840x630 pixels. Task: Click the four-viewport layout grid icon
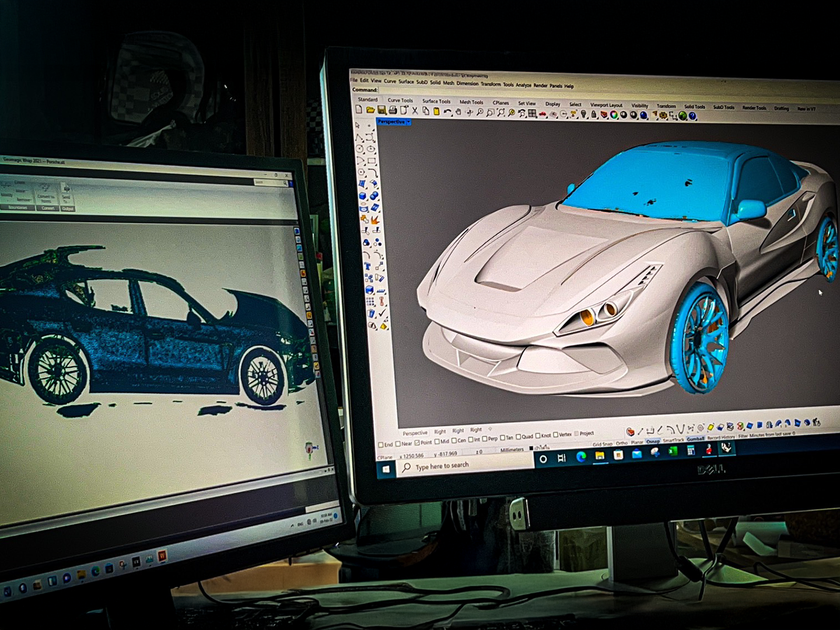tap(532, 113)
